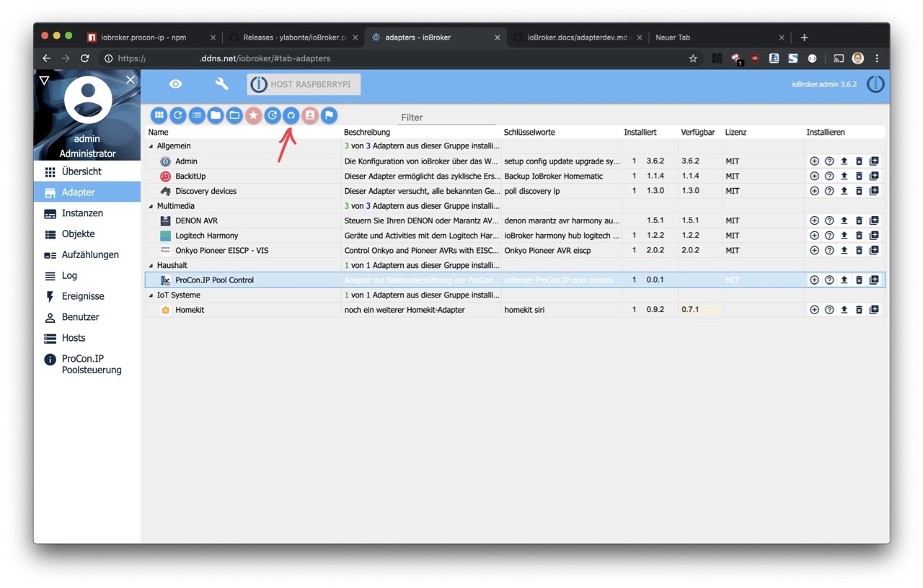The width and height of the screenshot is (923, 588).
Task: Add an instance of Admin adapter
Action: 814,161
